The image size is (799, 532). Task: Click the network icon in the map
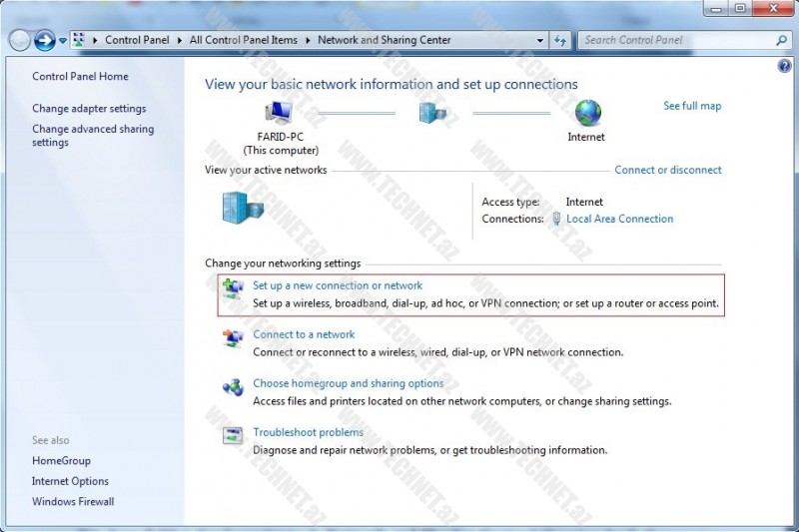pyautogui.click(x=432, y=113)
